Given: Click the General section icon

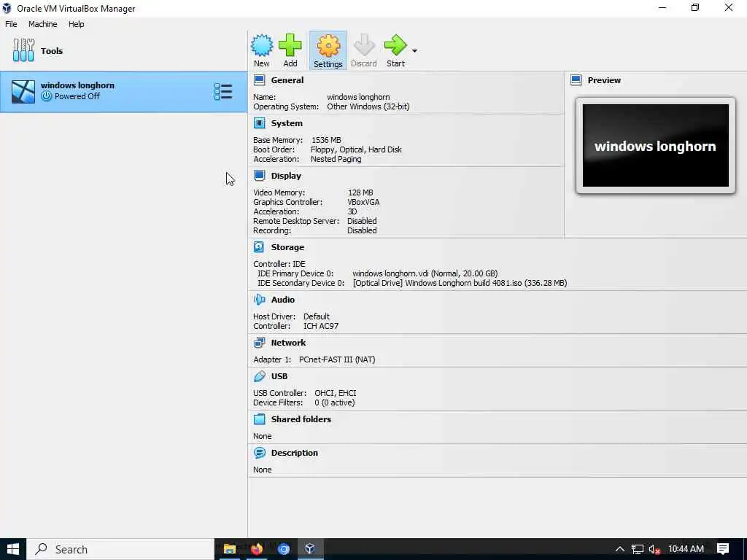Looking at the screenshot, I should [x=259, y=80].
